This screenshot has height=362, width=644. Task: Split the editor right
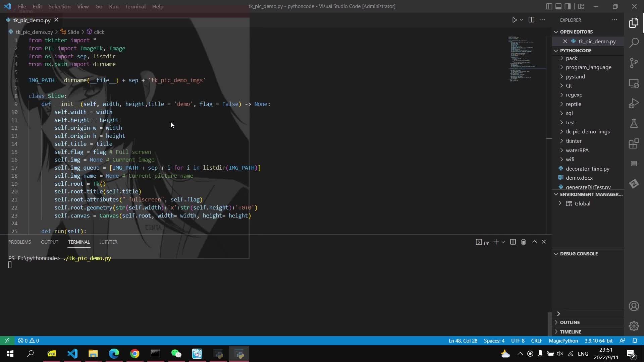click(x=531, y=20)
